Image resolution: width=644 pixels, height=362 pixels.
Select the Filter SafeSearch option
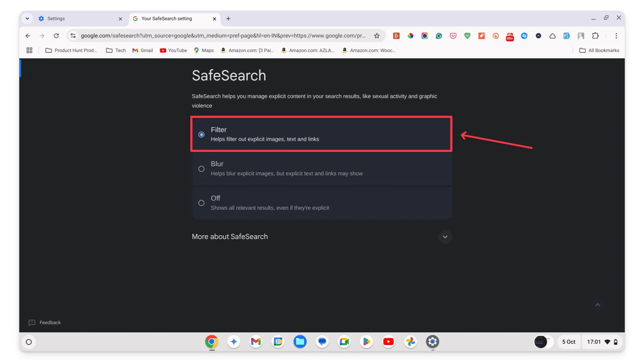click(x=201, y=134)
